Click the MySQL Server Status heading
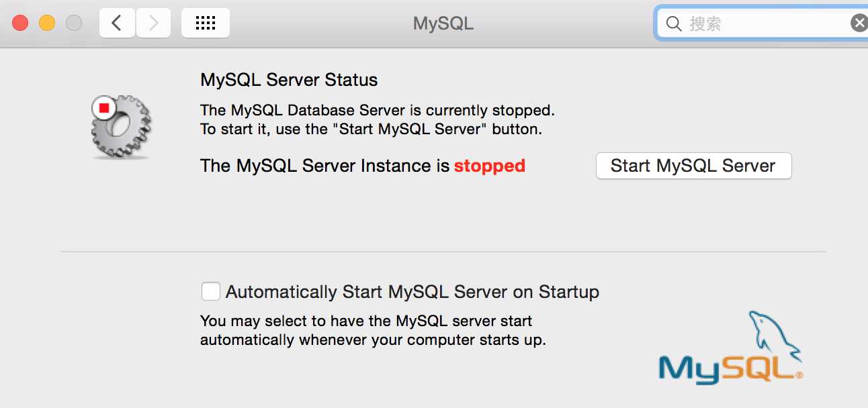This screenshot has height=408, width=868. click(x=289, y=80)
